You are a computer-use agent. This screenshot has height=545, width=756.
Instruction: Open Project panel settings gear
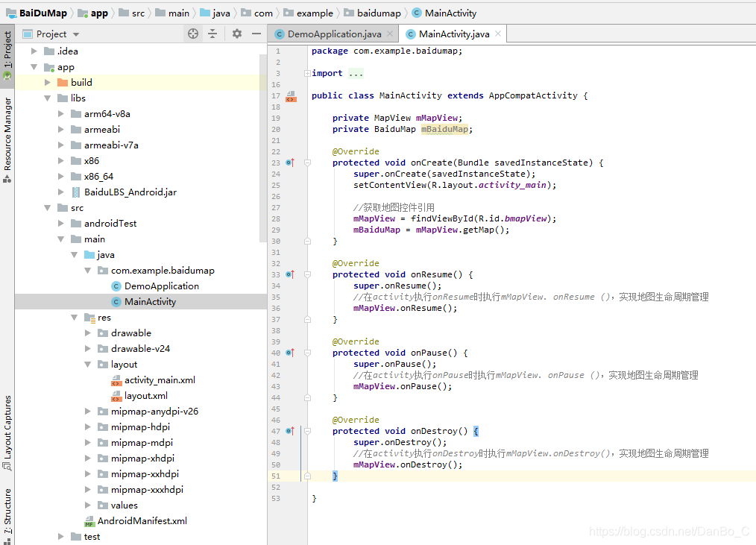(237, 34)
